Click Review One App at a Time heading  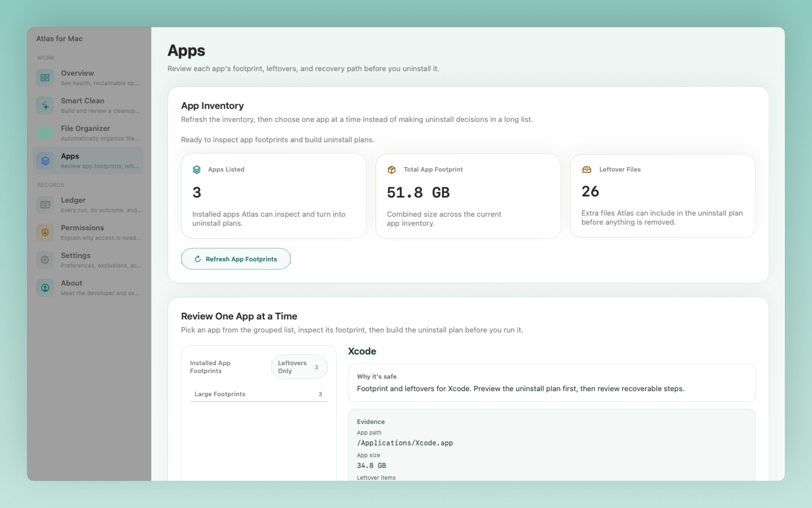point(239,316)
